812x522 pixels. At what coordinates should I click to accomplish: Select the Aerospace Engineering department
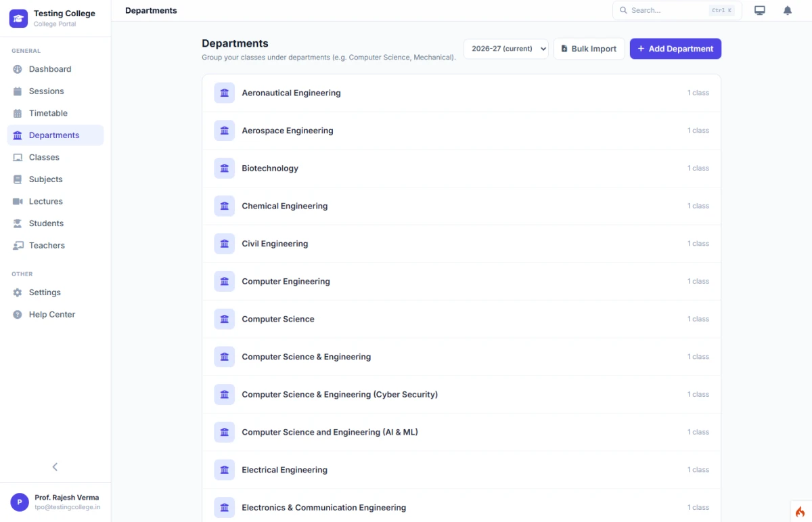461,131
